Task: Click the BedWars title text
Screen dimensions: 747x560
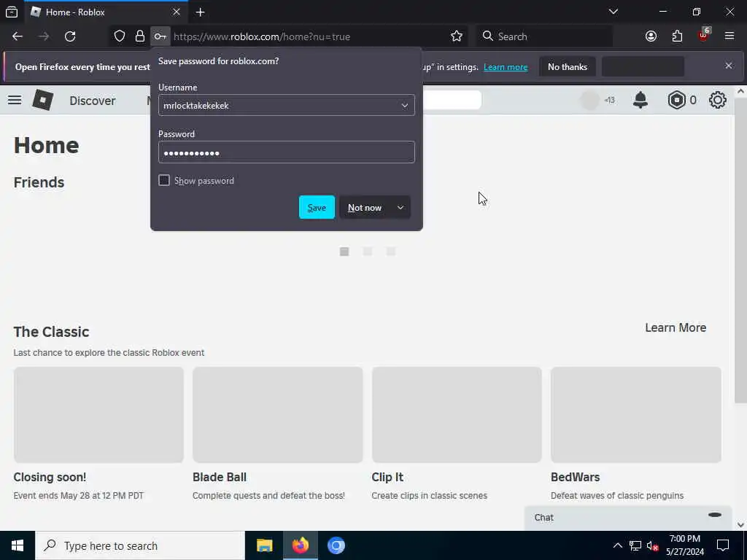Action: 575,477
